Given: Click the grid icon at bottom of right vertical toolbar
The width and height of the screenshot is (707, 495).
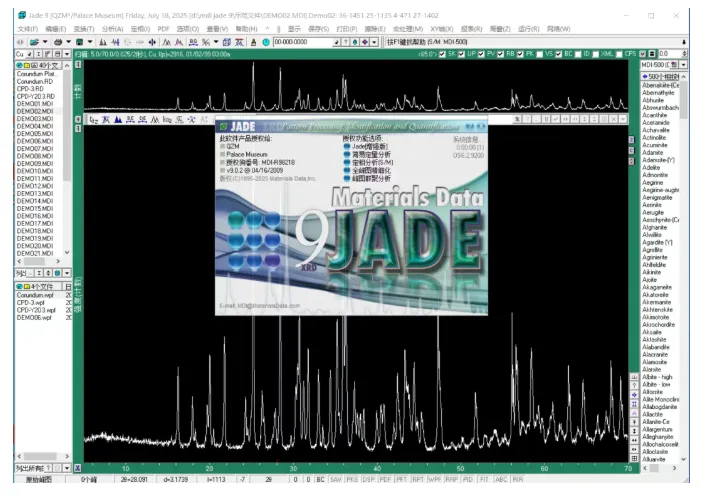Looking at the screenshot, I should click(x=634, y=458).
